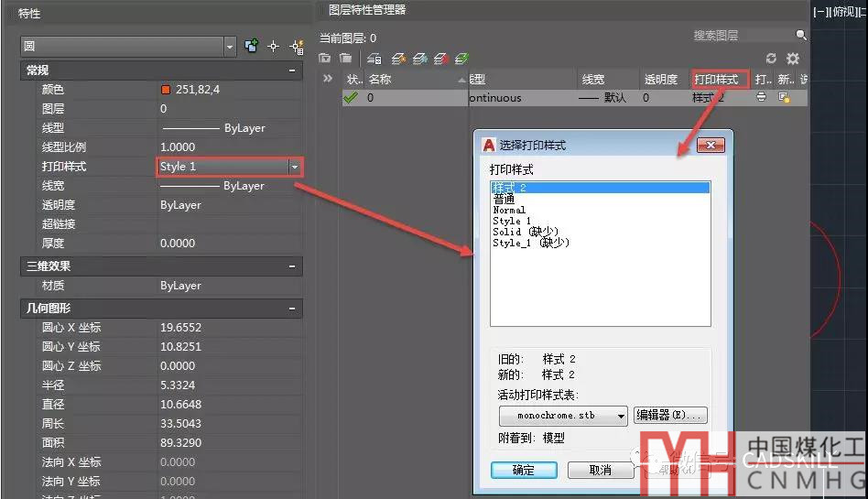Click the 编辑器 button
This screenshot has height=499, width=868.
pos(671,416)
